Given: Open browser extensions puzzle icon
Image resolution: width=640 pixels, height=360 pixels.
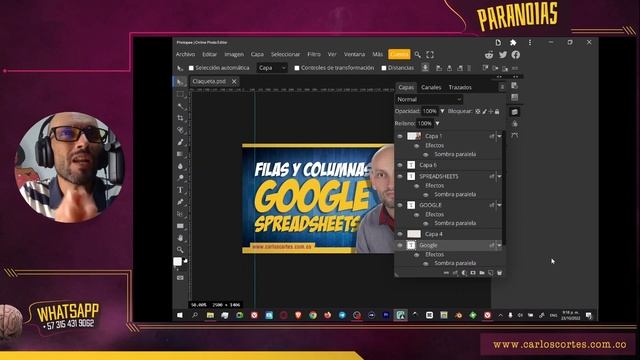Looking at the screenshot, I should (x=513, y=42).
